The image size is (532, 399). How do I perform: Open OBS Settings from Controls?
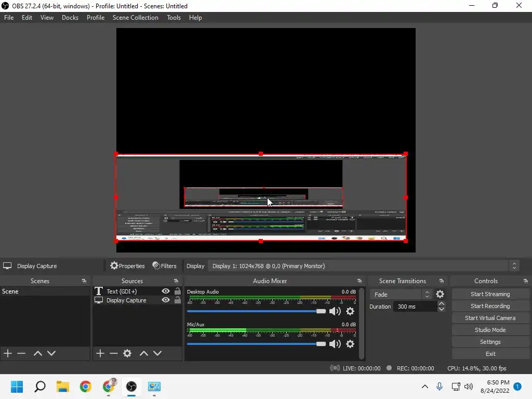coord(490,342)
